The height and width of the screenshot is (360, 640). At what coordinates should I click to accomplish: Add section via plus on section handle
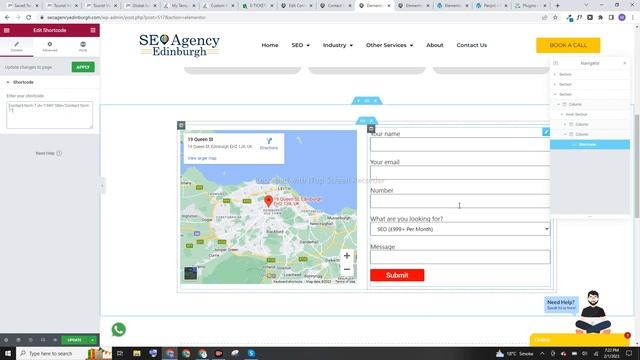pyautogui.click(x=358, y=100)
